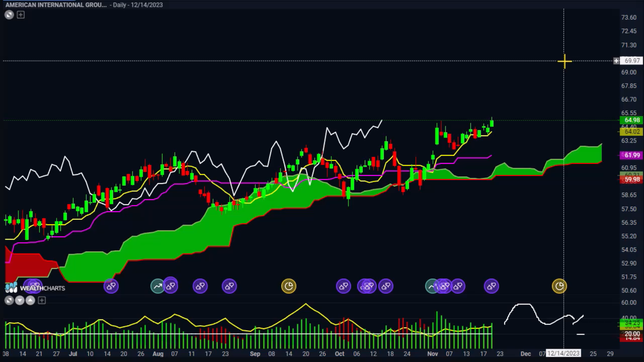The width and height of the screenshot is (644, 362).
Task: Open the thumbs rating marker above Jul 14
Action: pos(111,286)
